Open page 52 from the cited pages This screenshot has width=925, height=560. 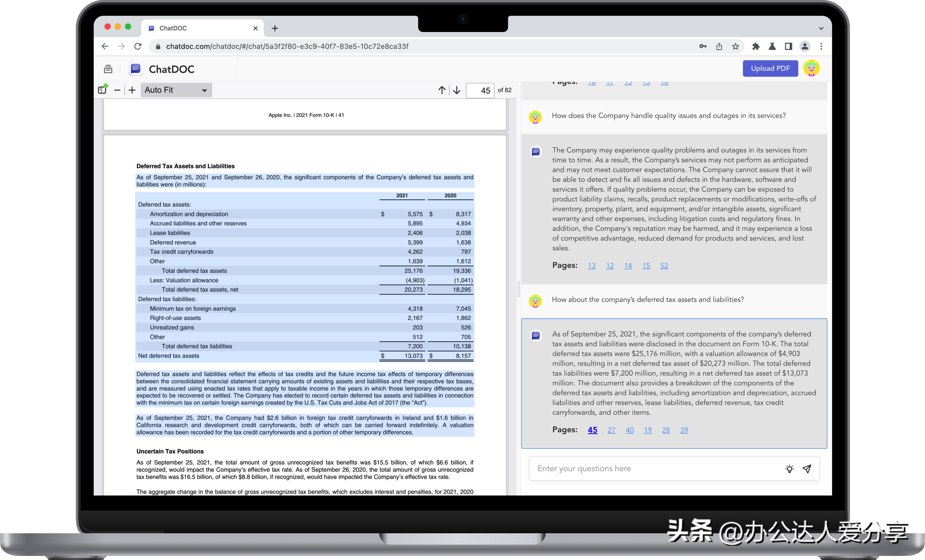click(x=664, y=265)
